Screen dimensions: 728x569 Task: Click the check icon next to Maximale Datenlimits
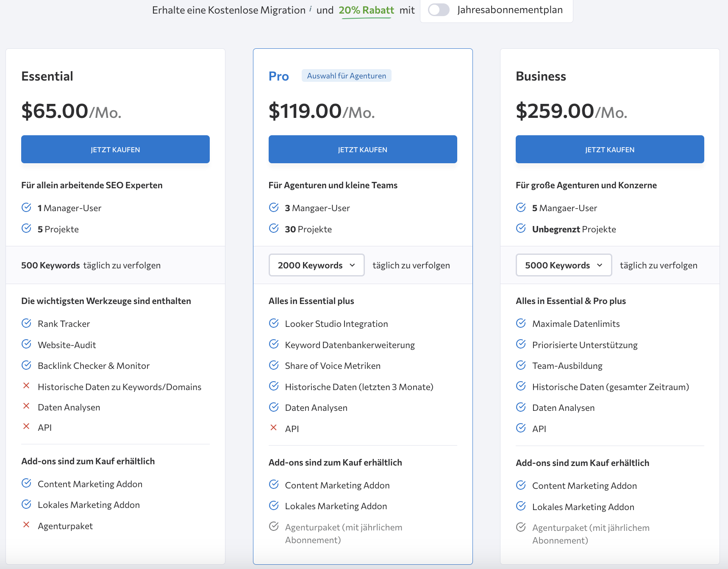(x=521, y=323)
